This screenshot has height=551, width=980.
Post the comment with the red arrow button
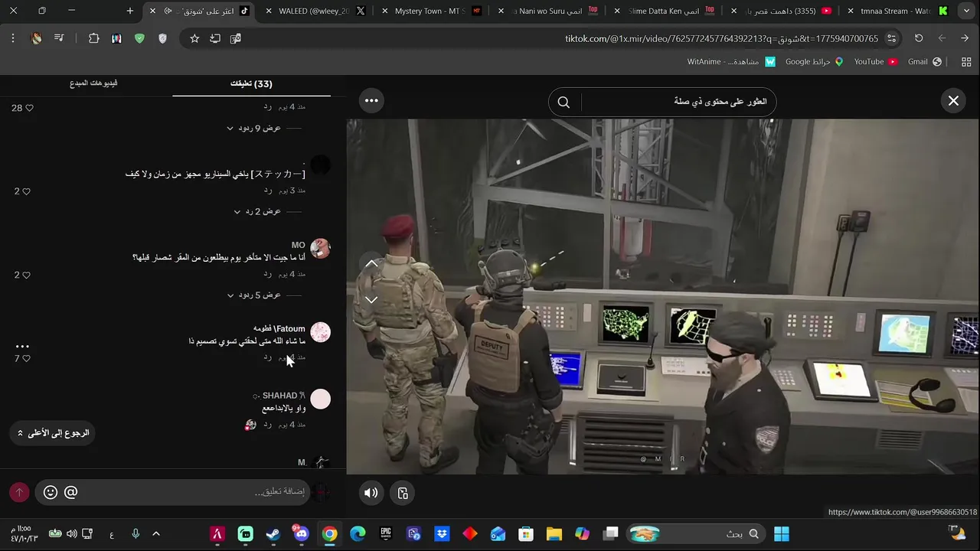pos(19,492)
